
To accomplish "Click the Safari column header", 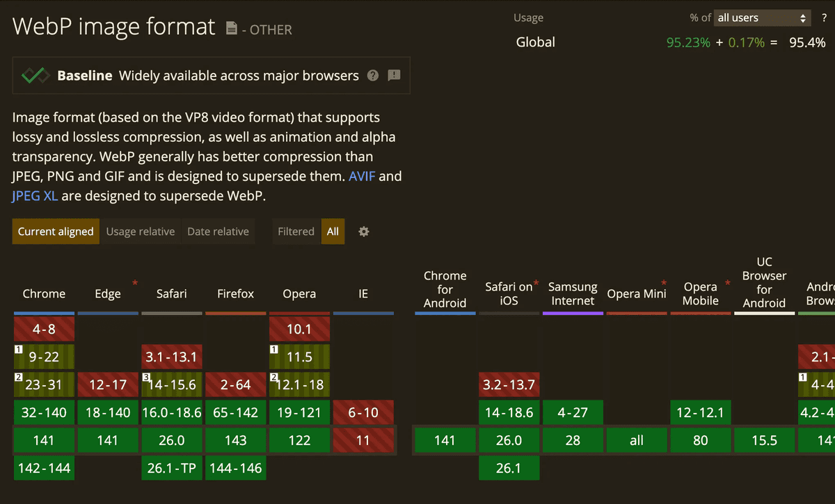I will 171,293.
